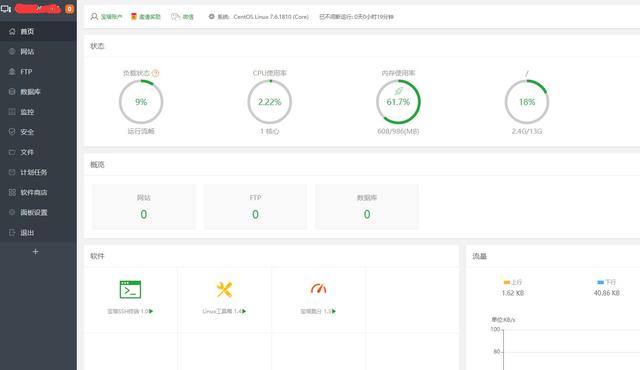Open the 数据库 database section in sidebar

pyautogui.click(x=38, y=92)
